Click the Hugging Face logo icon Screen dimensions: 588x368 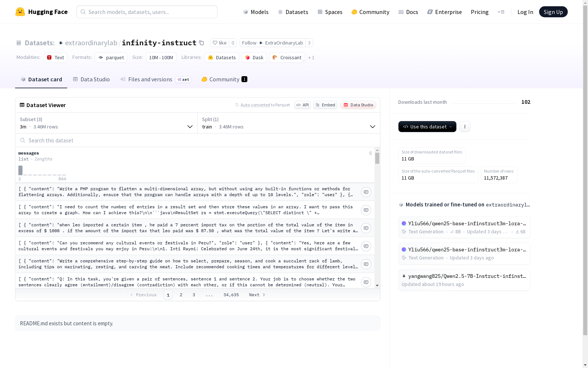20,12
